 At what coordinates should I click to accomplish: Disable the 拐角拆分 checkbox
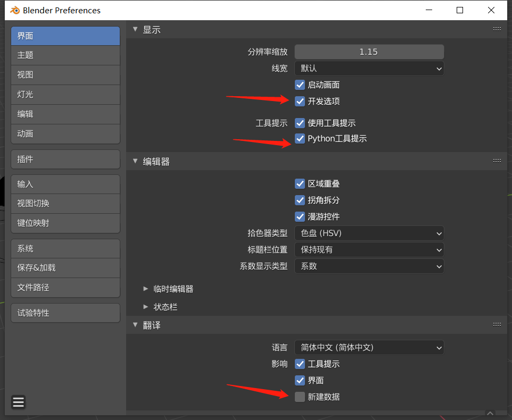[300, 200]
